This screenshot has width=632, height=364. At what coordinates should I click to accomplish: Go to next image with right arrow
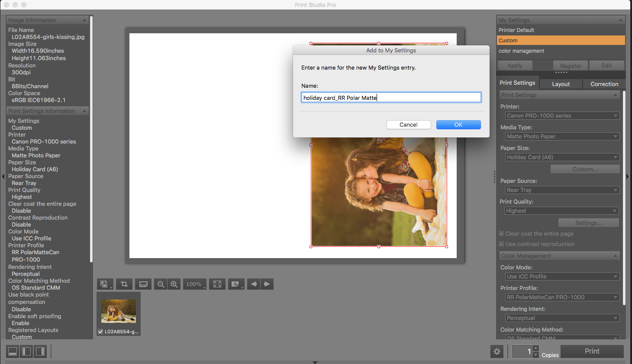[x=267, y=284]
